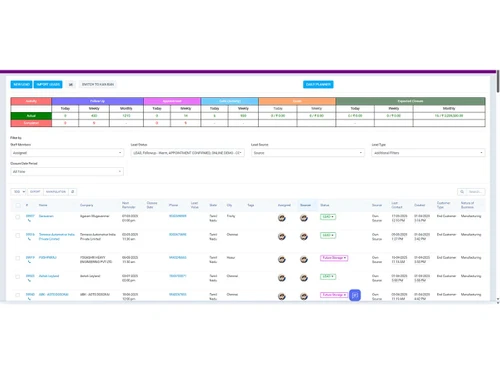Click the Export table button
The width and height of the screenshot is (500, 375).
click(35, 192)
